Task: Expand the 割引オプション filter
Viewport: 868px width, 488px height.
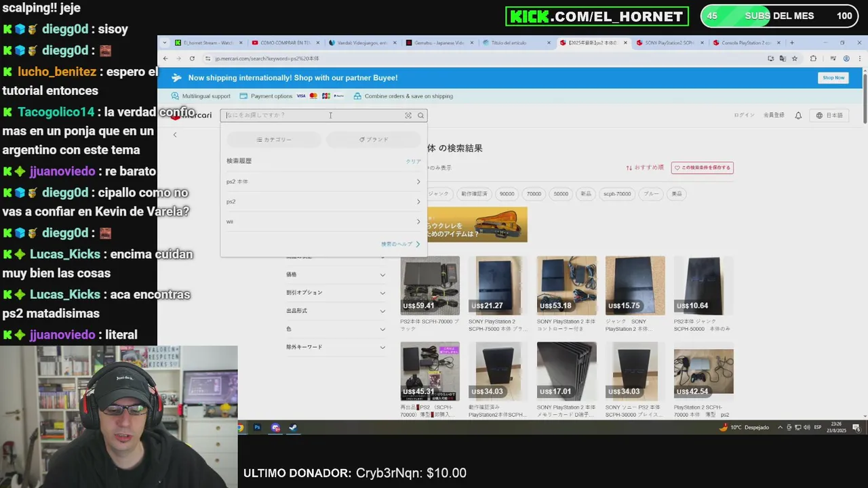Action: 336,293
